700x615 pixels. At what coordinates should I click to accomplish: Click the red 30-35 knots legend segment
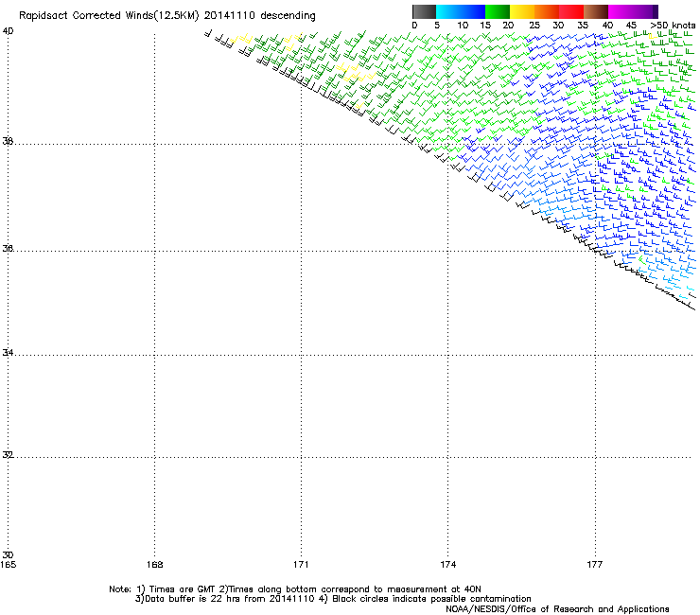[571, 11]
